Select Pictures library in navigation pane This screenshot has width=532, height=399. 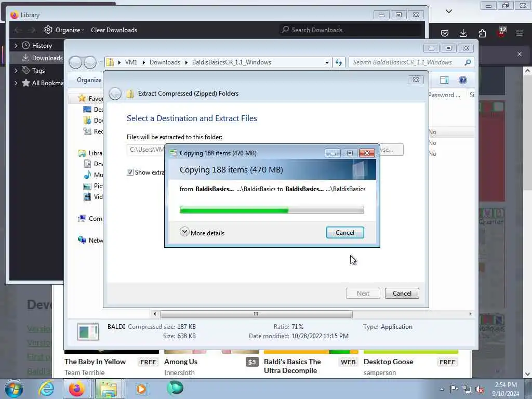tap(93, 185)
